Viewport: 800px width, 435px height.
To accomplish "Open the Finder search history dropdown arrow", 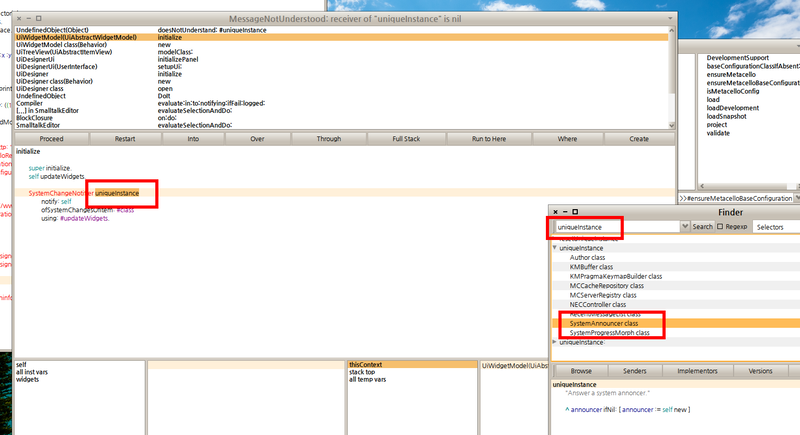I will tap(685, 227).
